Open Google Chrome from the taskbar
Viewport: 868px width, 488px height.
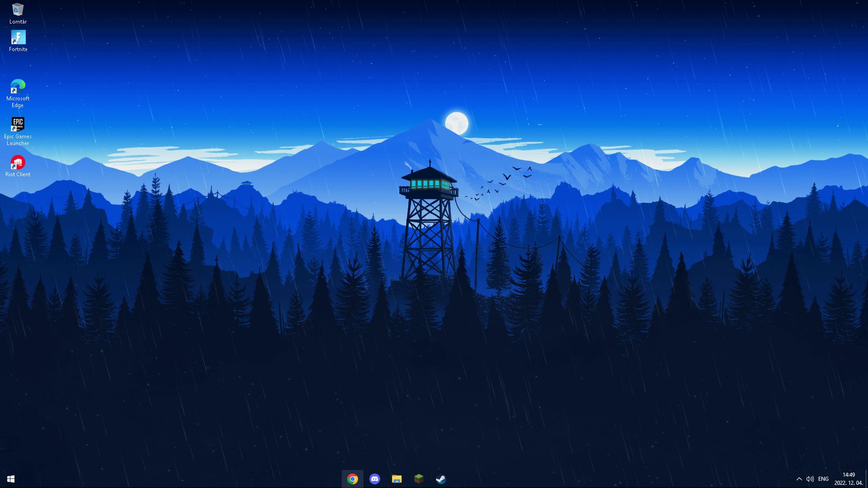click(353, 479)
